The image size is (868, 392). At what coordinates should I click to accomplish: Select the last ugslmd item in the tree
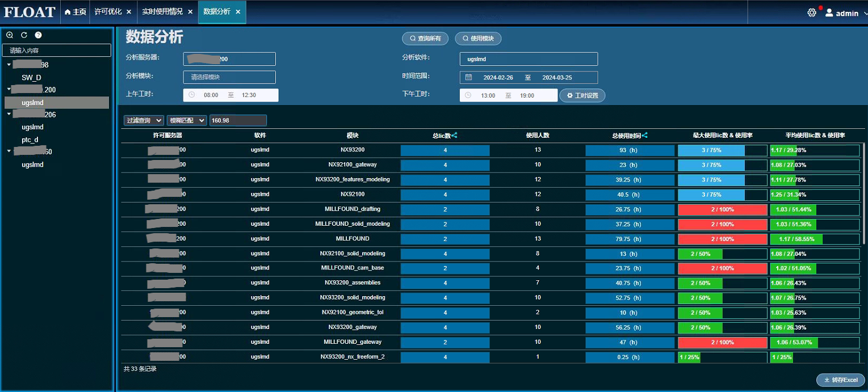pos(32,165)
